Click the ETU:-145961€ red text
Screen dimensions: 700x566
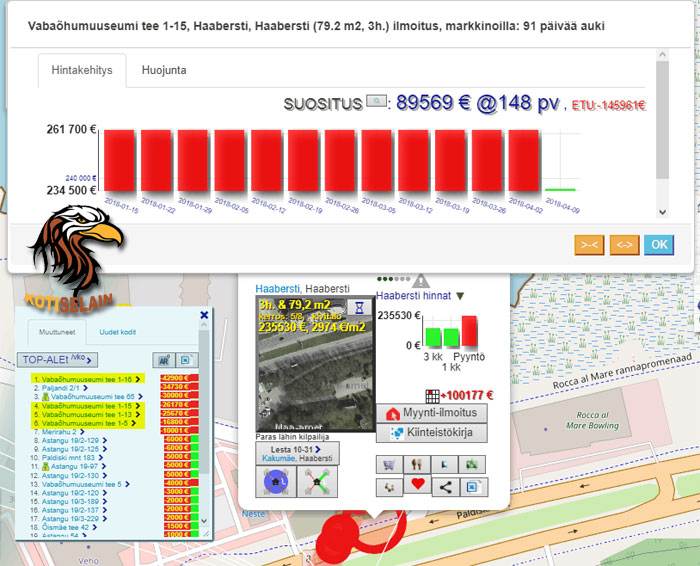click(608, 105)
